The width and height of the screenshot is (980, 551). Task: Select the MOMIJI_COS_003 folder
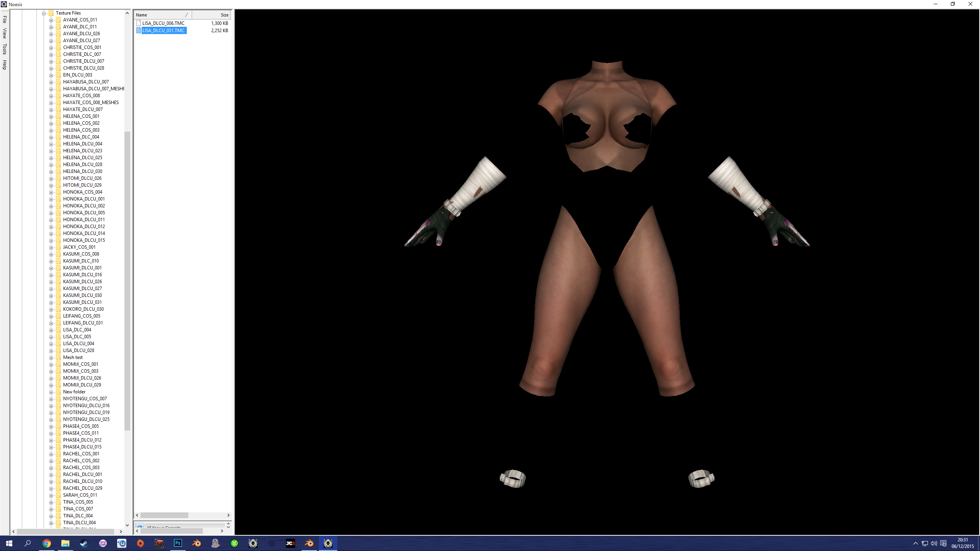[x=80, y=371]
